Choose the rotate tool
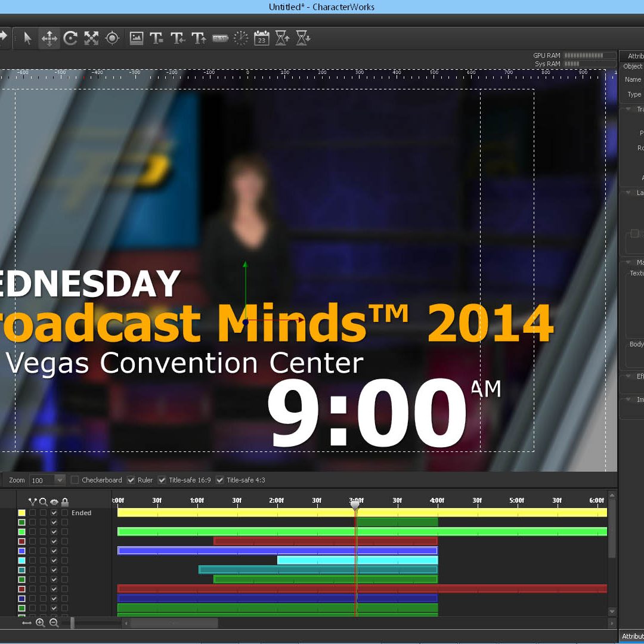The image size is (644, 644). pos(70,38)
